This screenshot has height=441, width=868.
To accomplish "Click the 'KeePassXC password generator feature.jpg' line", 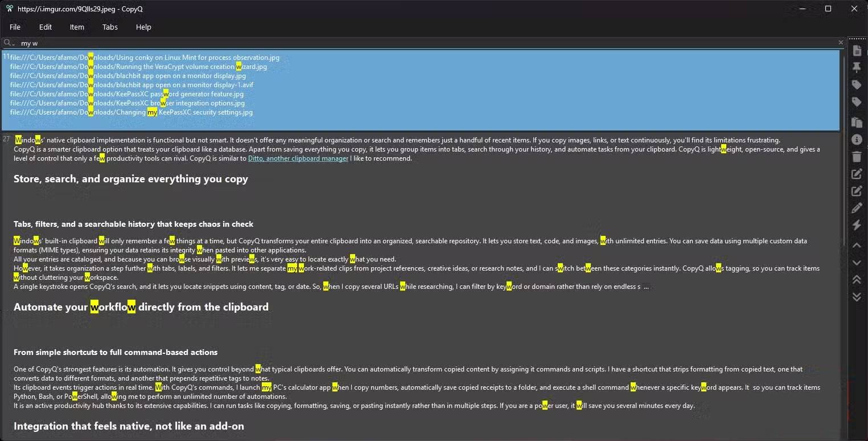I will click(x=127, y=94).
